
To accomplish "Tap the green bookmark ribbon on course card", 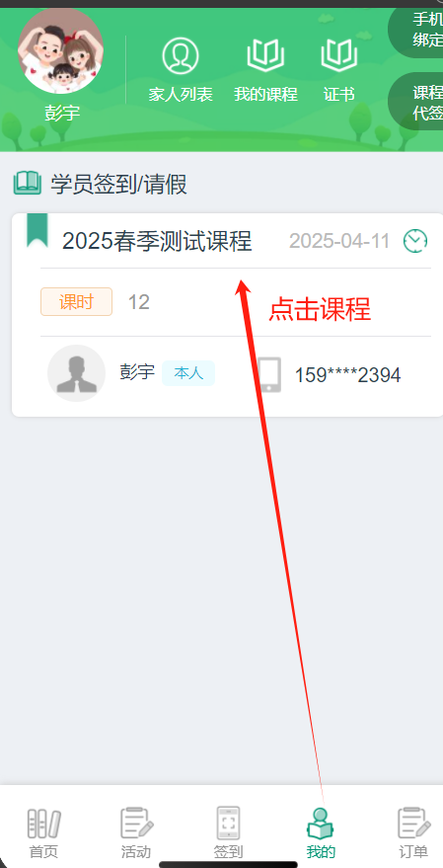I will 37,230.
